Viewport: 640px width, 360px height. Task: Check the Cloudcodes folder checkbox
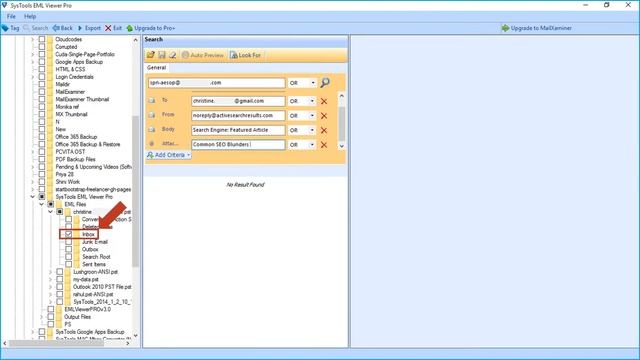tap(42, 39)
